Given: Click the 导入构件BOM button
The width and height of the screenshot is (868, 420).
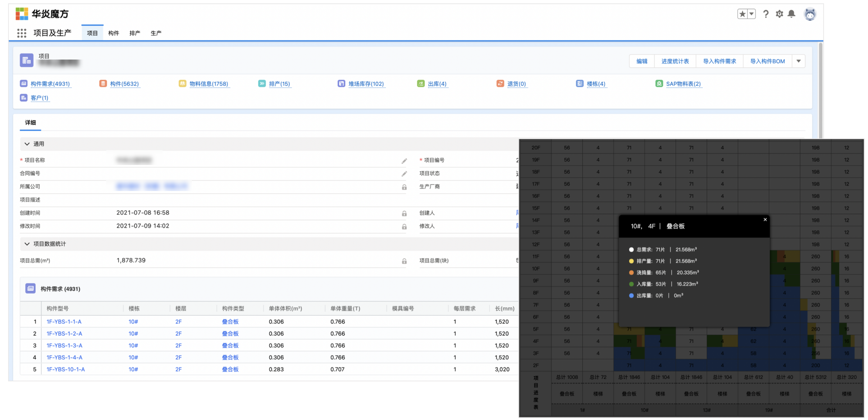Looking at the screenshot, I should (767, 61).
